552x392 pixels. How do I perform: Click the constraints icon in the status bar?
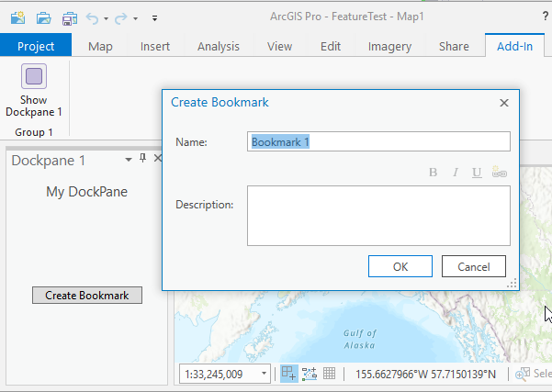tap(310, 374)
